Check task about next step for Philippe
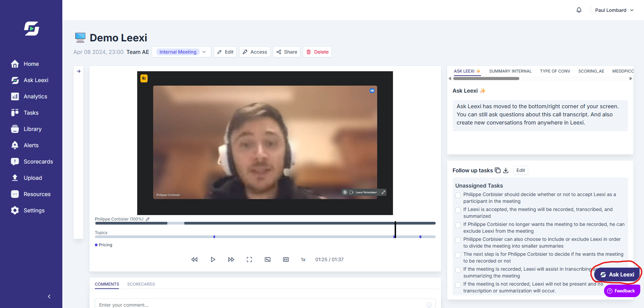The image size is (644, 308). 458,255
